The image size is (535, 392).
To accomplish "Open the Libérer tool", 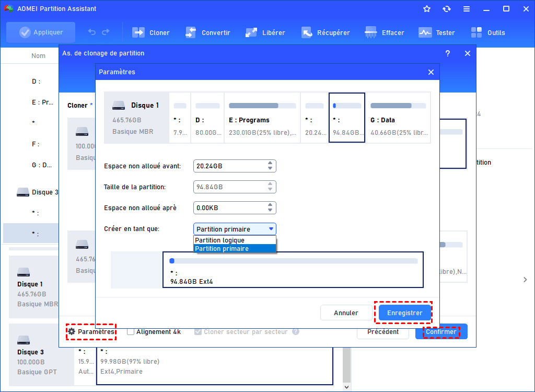I will pos(265,32).
